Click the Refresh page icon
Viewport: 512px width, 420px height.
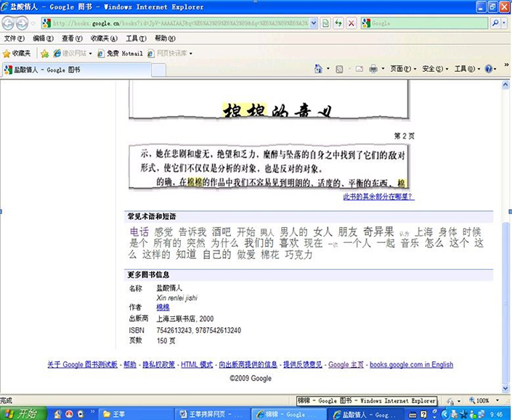click(338, 23)
